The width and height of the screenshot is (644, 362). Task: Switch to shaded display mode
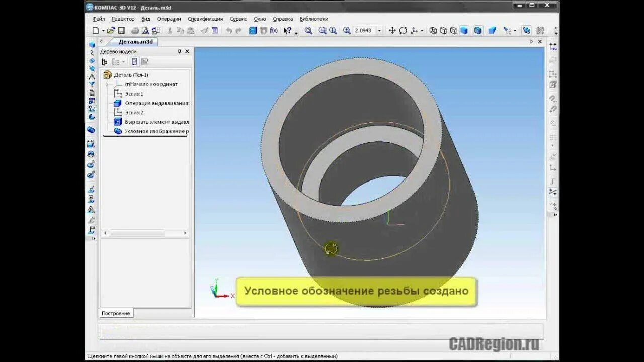(x=464, y=31)
